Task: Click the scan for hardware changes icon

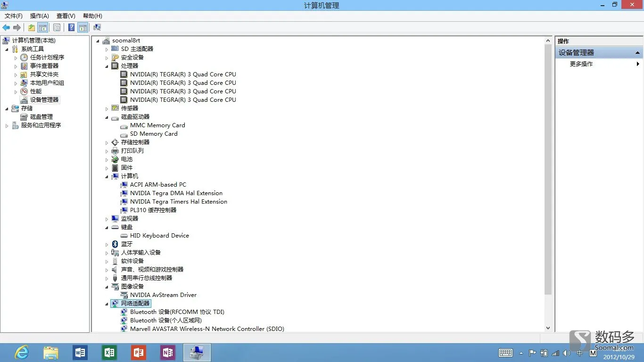Action: [97, 27]
